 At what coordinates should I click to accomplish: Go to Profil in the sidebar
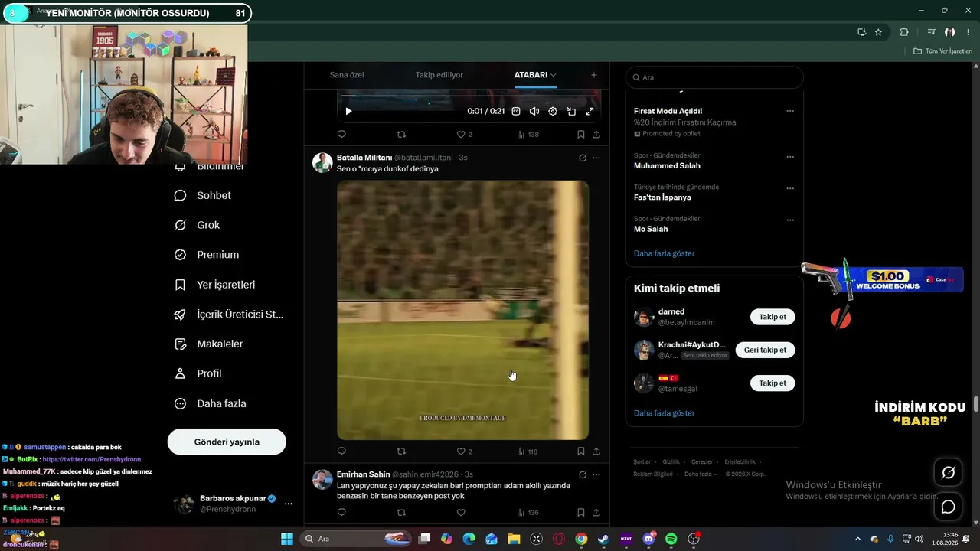pyautogui.click(x=198, y=373)
